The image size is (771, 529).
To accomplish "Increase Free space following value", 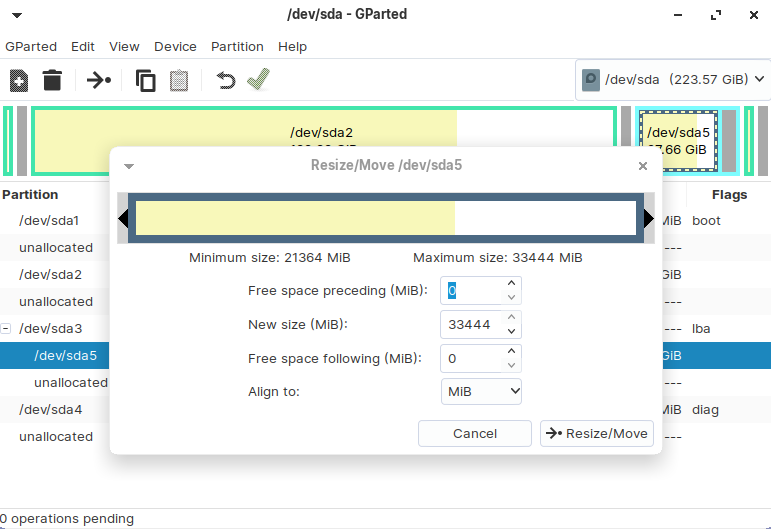I will click(x=511, y=351).
